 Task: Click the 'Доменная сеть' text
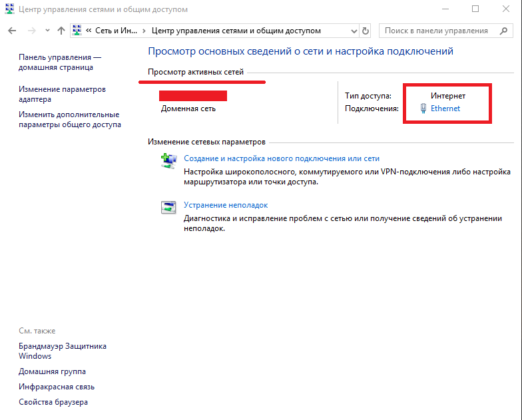tap(188, 108)
